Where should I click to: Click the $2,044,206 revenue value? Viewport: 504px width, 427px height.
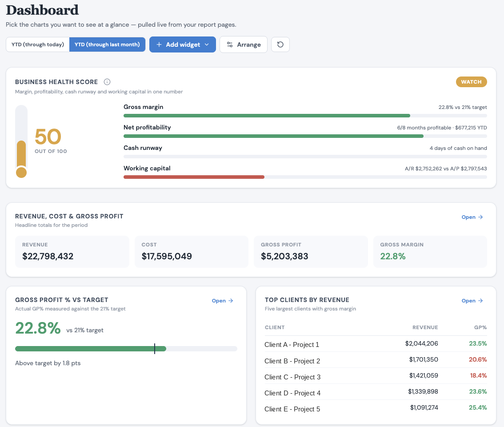pyautogui.click(x=421, y=344)
